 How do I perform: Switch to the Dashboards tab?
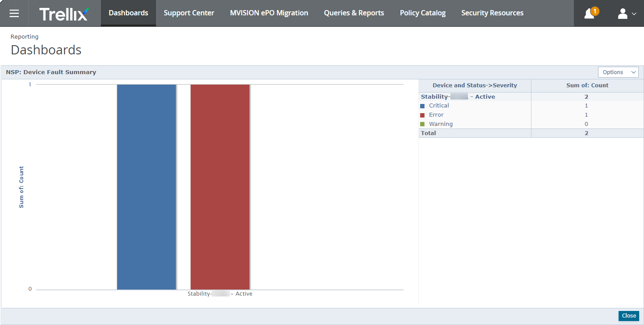pos(128,13)
